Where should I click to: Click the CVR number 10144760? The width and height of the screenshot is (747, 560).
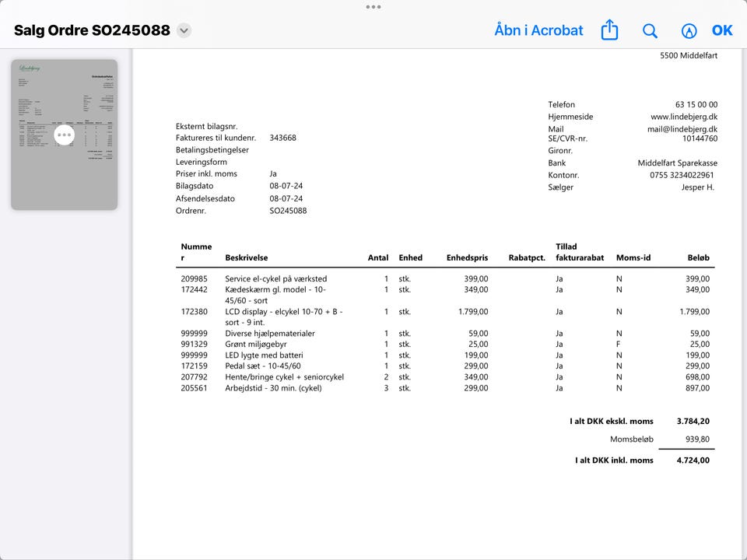[x=700, y=138]
